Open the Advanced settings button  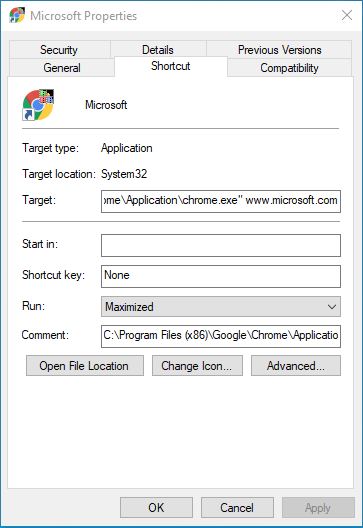(296, 365)
